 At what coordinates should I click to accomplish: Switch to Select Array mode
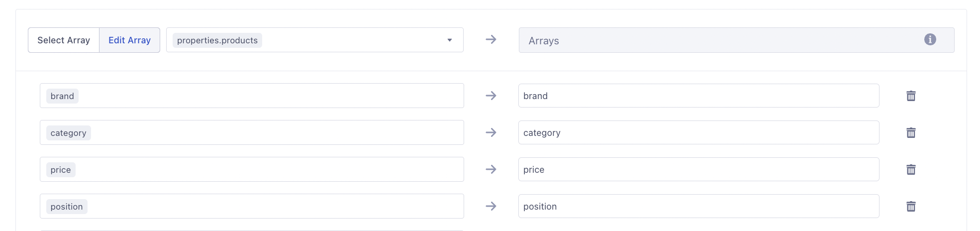[64, 40]
